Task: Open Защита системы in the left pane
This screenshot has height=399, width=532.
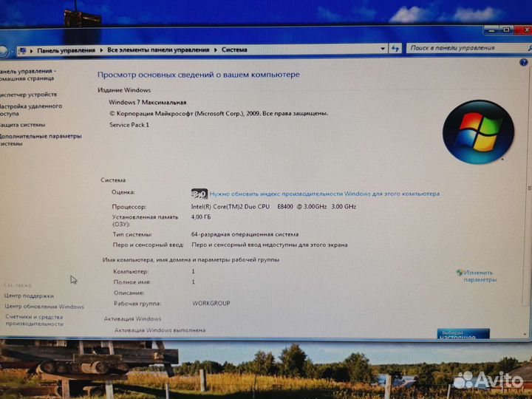Action: click(x=23, y=125)
